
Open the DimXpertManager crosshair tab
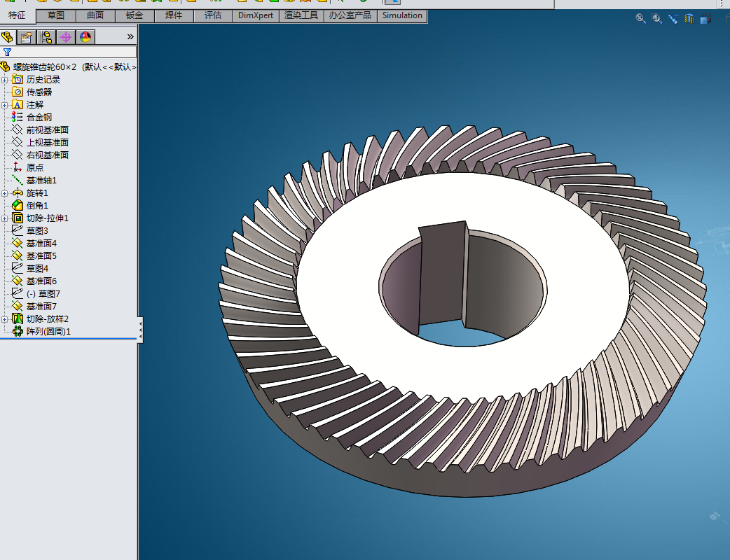(x=66, y=36)
